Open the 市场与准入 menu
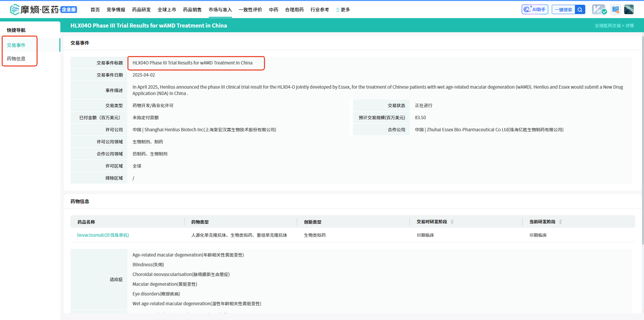Viewport: 644px width, 320px height. point(220,10)
